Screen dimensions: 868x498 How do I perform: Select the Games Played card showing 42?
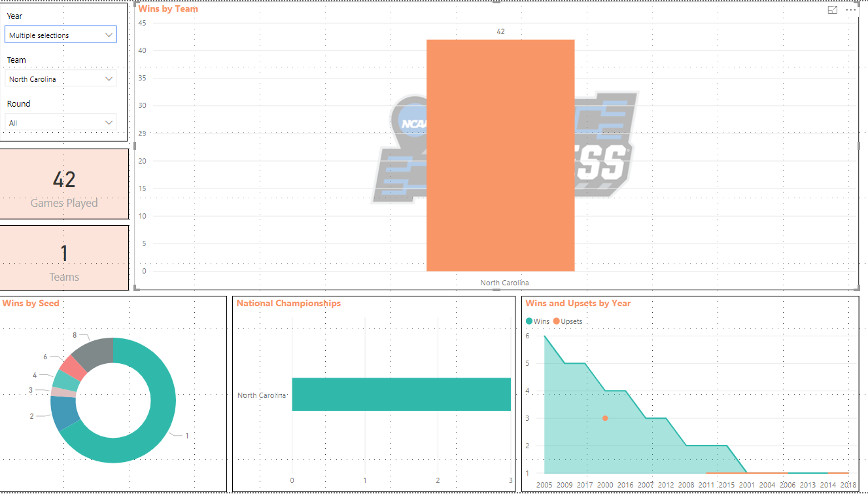point(64,184)
